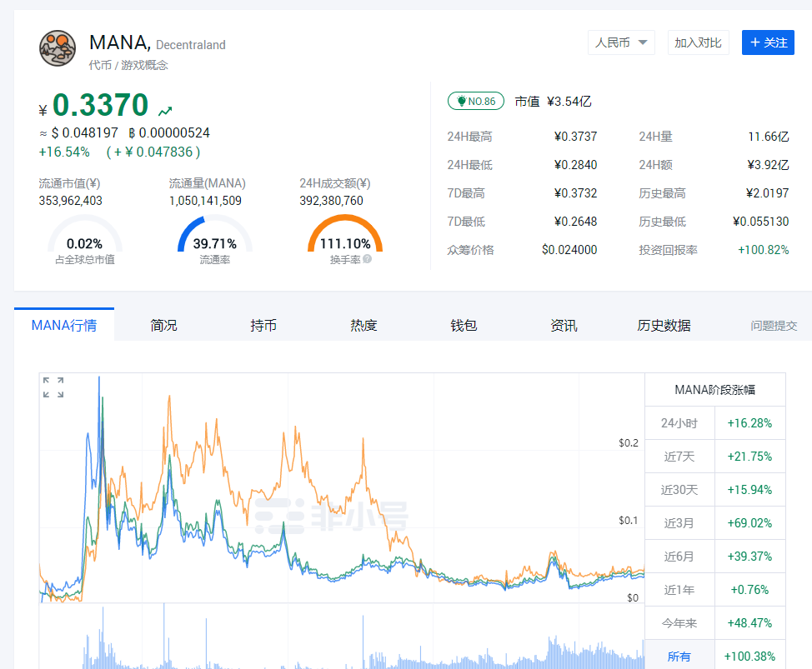Select the 近30天 period row
The height and width of the screenshot is (669, 812).
click(715, 490)
